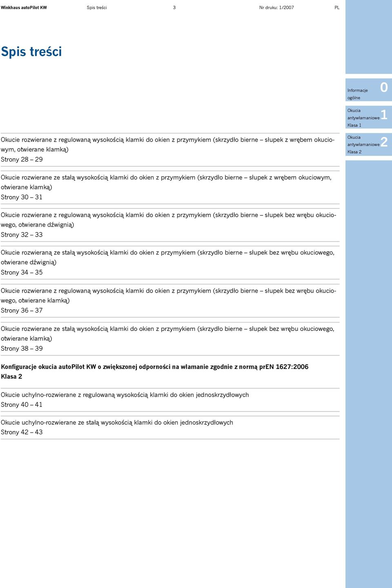
Task: Click header text Winkhaus autoPilot KW
Action: pyautogui.click(x=24, y=7)
